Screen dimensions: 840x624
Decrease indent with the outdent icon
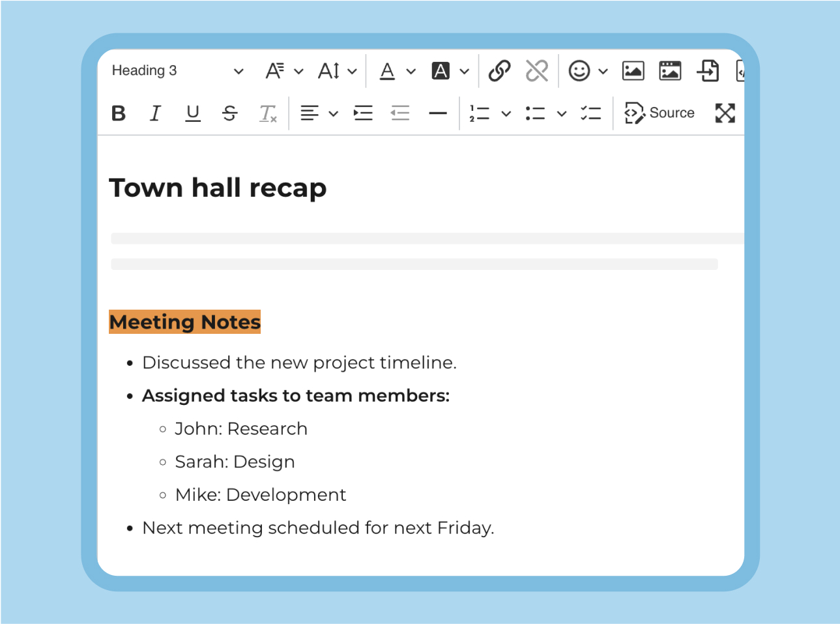(x=399, y=113)
